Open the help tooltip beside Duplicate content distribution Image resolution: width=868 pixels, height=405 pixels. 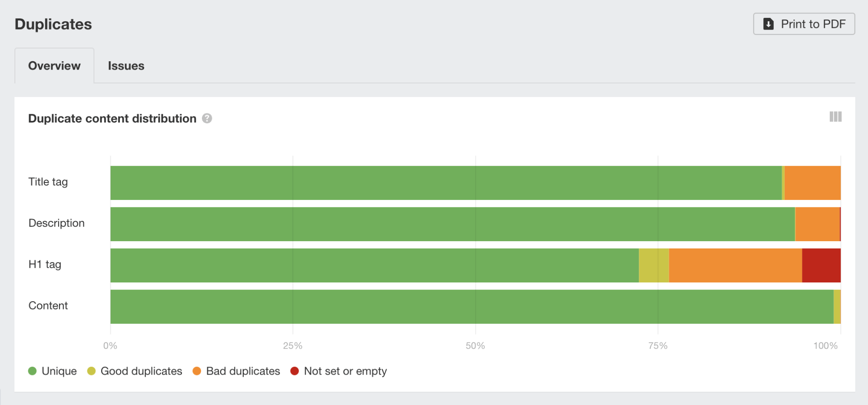(x=207, y=118)
